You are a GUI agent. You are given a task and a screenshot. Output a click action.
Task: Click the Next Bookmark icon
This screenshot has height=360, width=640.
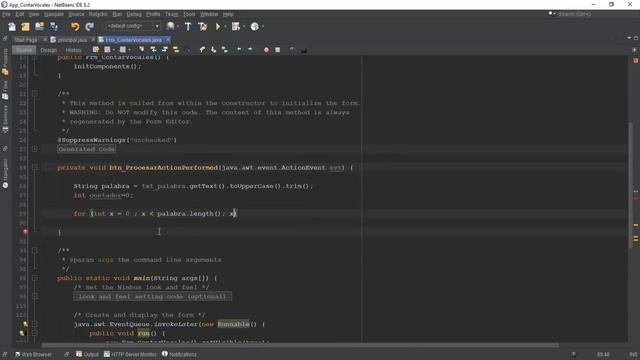click(213, 50)
